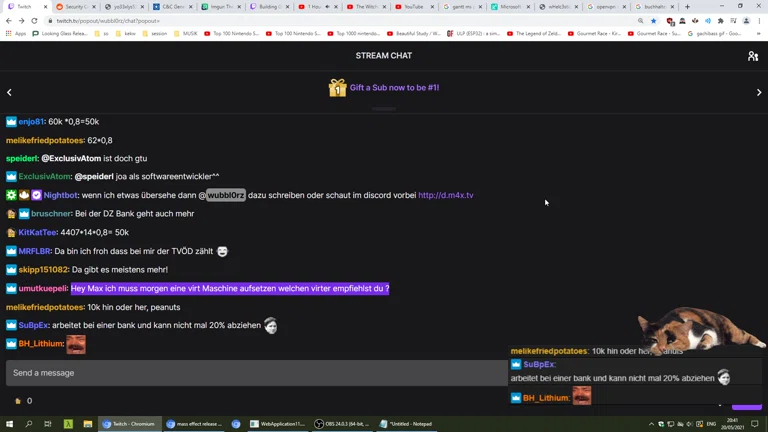Click username enjo81 in chat
This screenshot has height=432, width=768.
pos(31,122)
